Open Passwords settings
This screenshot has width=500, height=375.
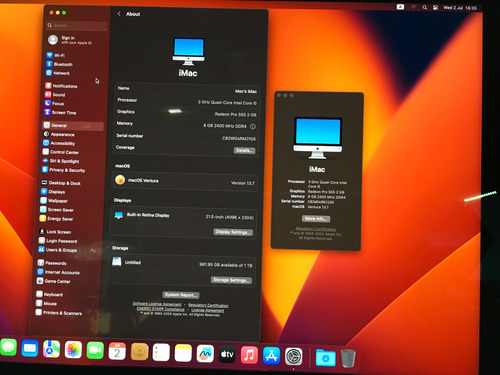52,263
